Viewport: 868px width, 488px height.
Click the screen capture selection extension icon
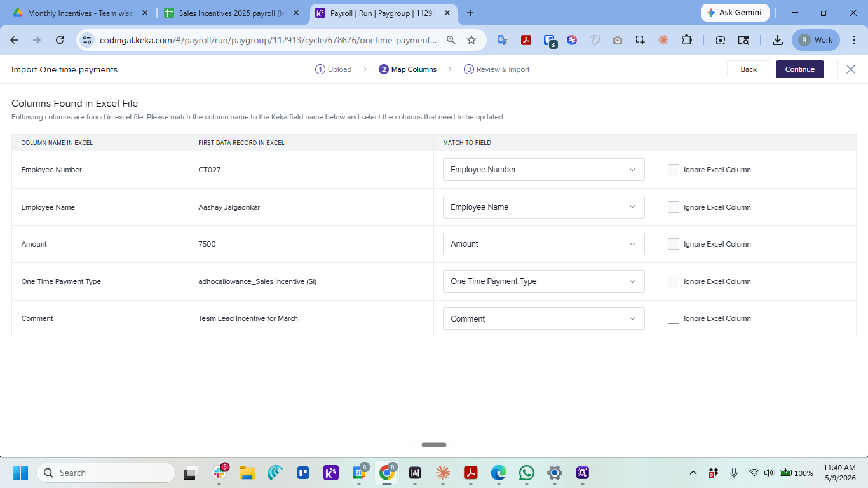coord(640,40)
